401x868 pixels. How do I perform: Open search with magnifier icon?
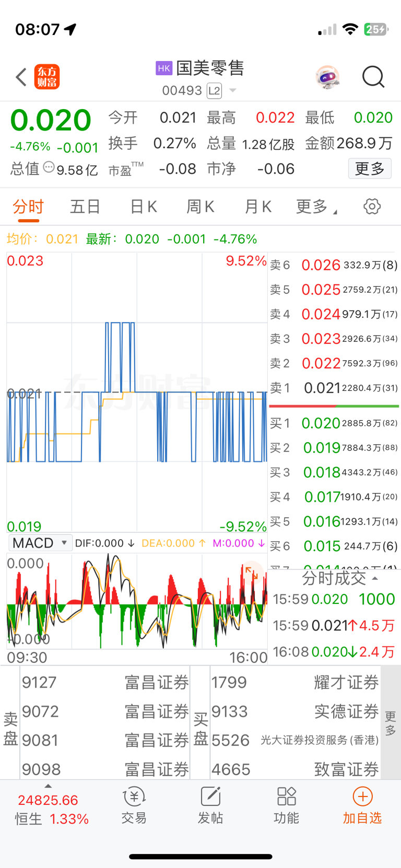[x=373, y=77]
